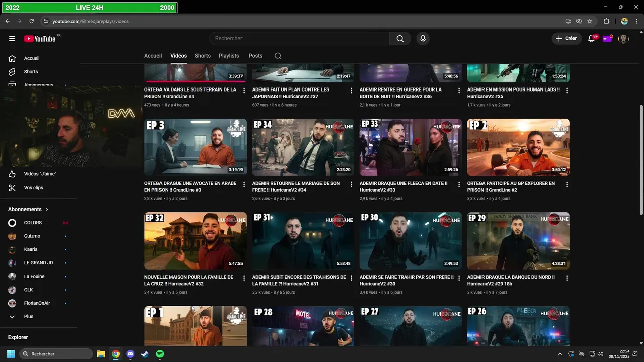644x362 pixels.
Task: Bookmark this page with star icon
Action: coord(590,21)
